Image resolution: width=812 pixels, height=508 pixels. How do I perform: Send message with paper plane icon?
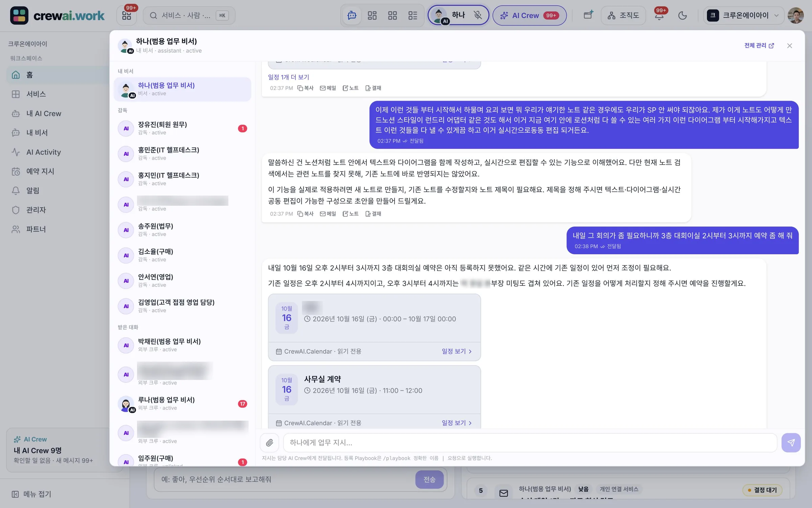coord(791,442)
